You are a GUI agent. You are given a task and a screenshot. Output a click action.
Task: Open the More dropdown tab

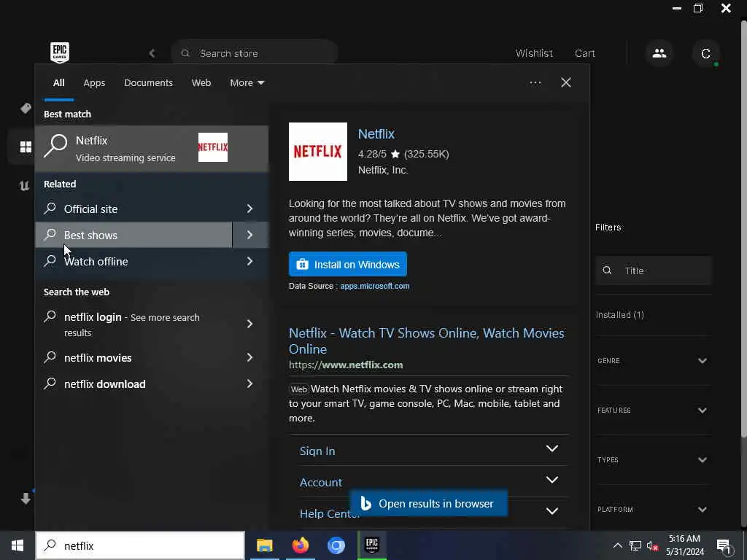247,82
